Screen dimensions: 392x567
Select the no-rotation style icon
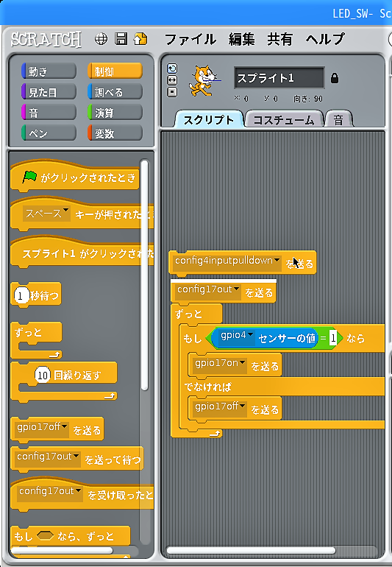coord(172,92)
